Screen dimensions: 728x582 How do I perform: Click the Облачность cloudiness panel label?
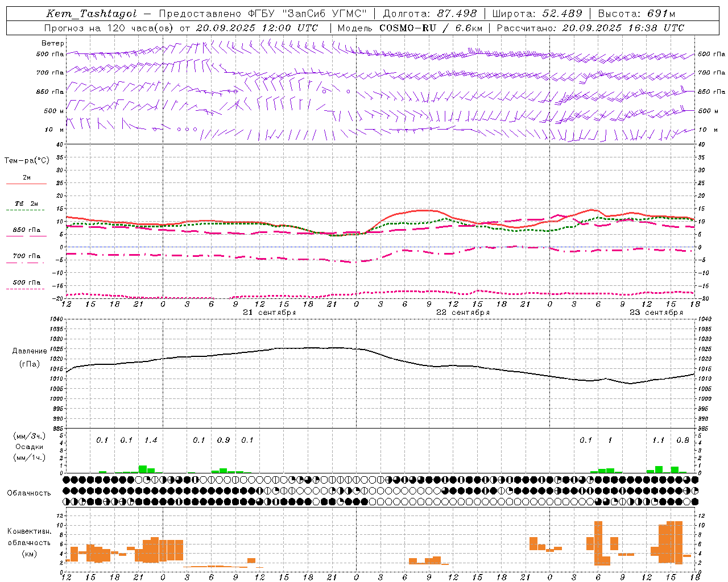[x=29, y=493]
